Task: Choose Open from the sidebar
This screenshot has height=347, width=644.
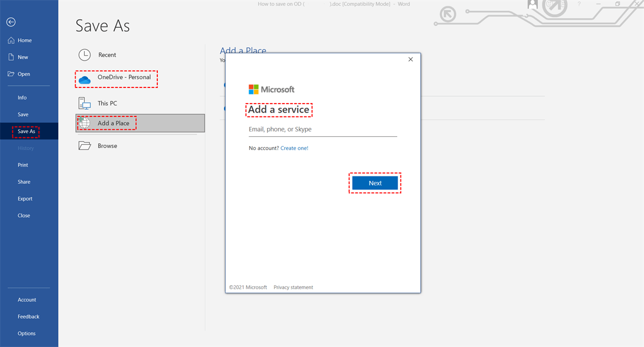Action: tap(24, 74)
